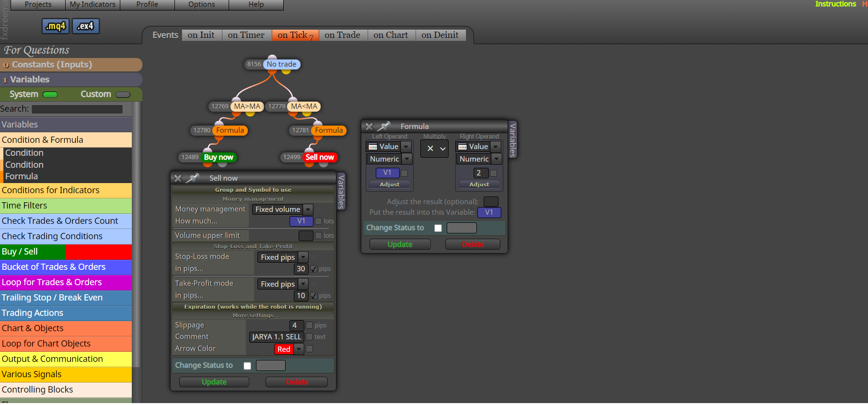Open Left Operand Numeric dropdown
The width and height of the screenshot is (868, 405).
click(406, 159)
